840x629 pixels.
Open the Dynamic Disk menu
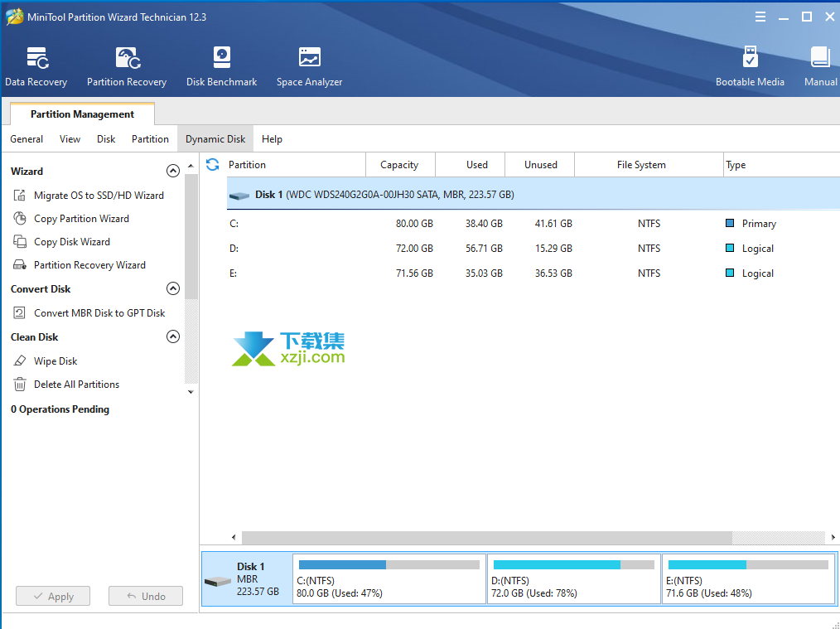click(x=215, y=139)
